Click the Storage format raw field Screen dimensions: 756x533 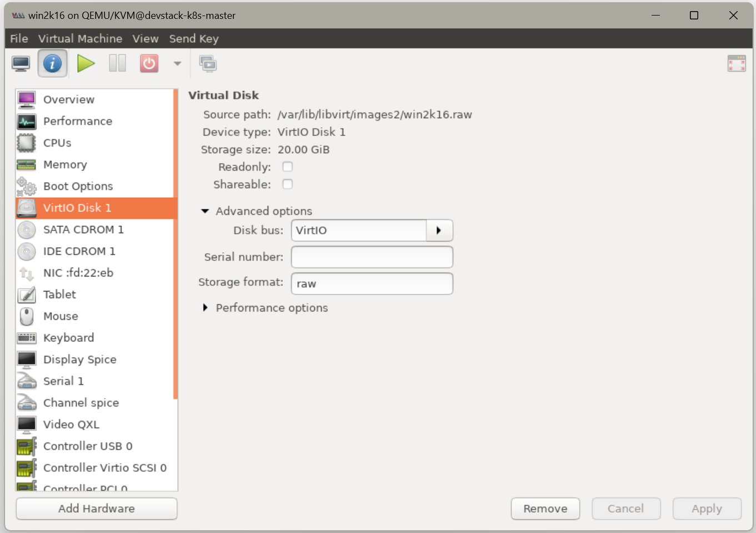[372, 284]
